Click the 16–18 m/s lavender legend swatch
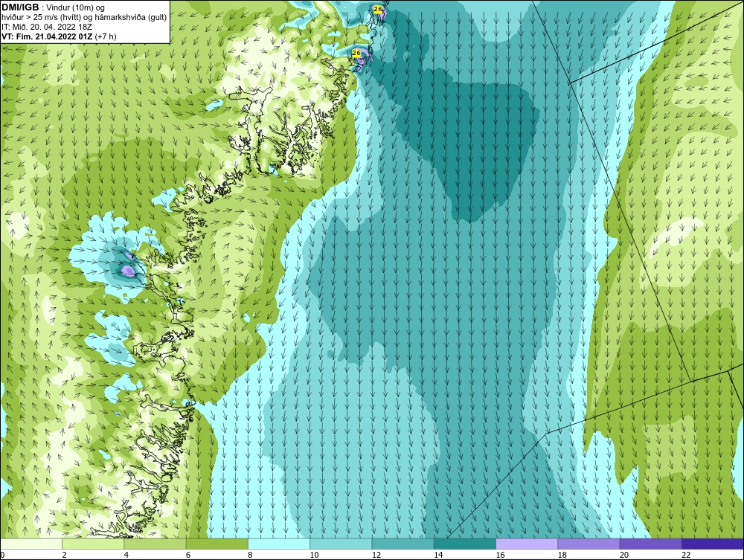Viewport: 744px width, 560px height. tap(527, 544)
